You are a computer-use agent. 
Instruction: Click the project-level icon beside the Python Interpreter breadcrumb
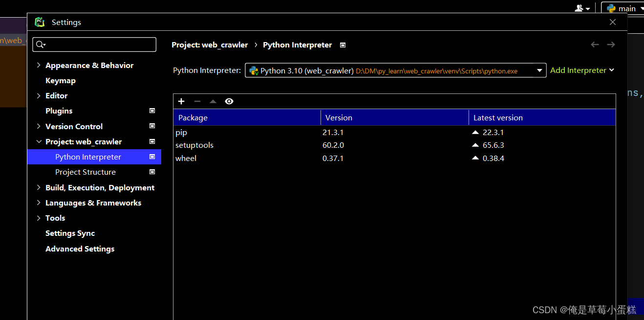point(343,45)
